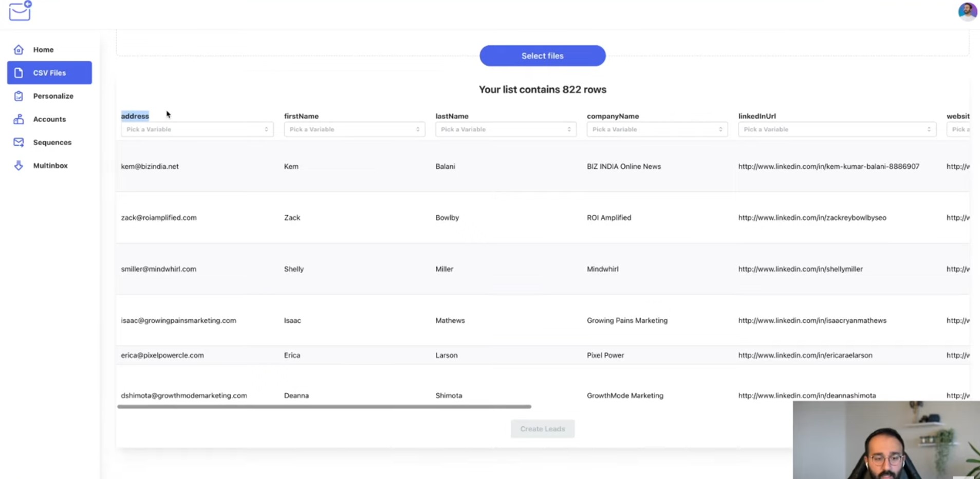Open variable dropdown under linkedInUrl column

[837, 129]
